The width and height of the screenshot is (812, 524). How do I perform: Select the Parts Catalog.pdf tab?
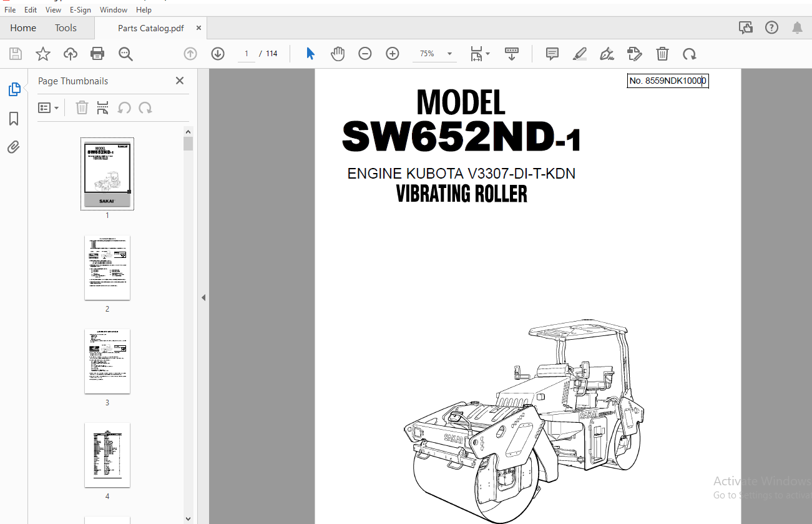point(152,28)
